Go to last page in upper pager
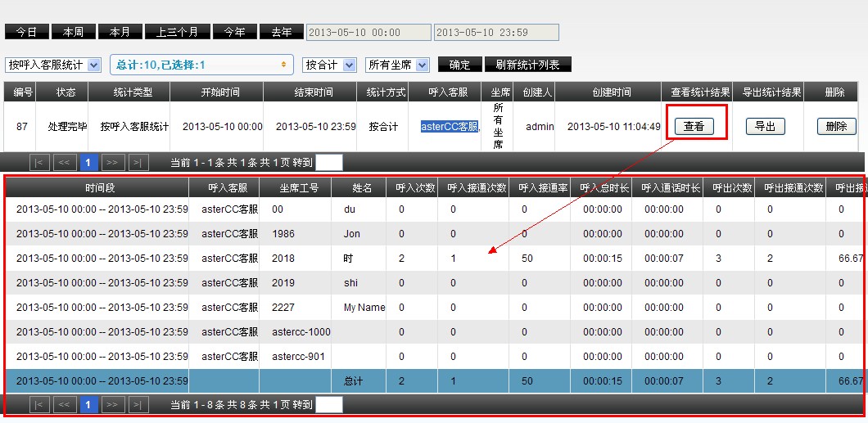This screenshot has height=423, width=868. pyautogui.click(x=139, y=162)
